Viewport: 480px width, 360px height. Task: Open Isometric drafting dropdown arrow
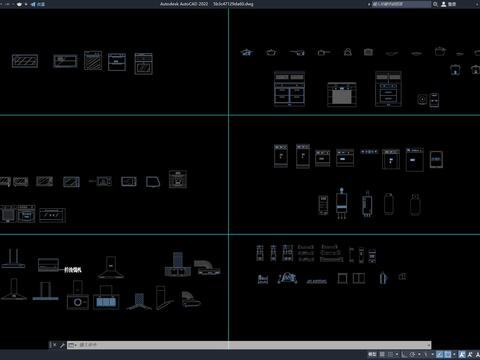(x=433, y=354)
